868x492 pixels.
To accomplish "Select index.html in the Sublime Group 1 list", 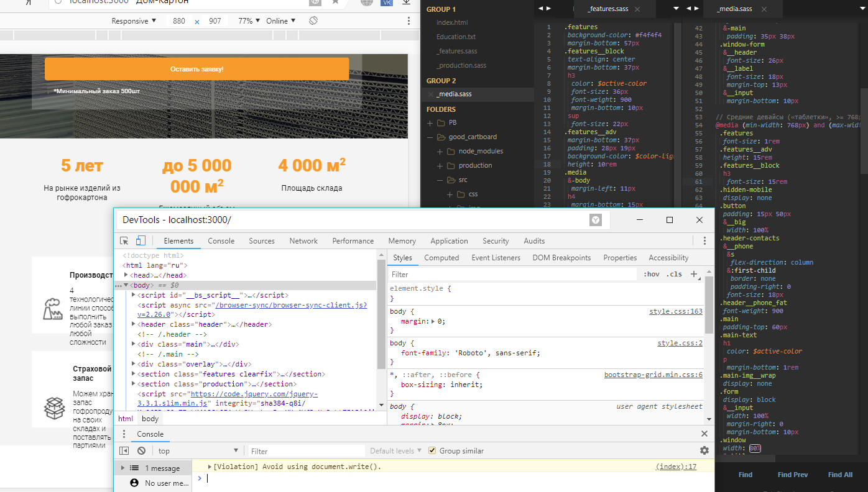I will click(452, 22).
